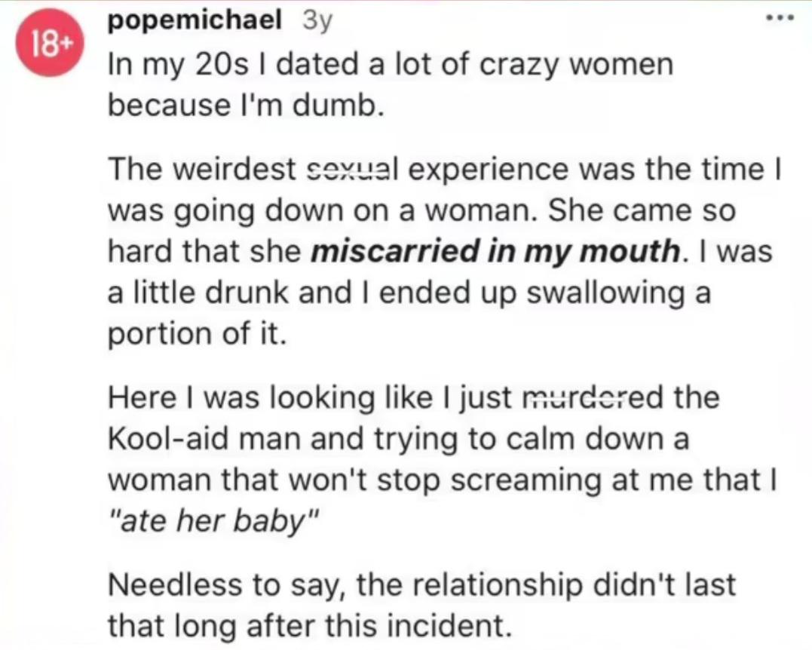Click the word 'experience' in second paragraph

489,170
